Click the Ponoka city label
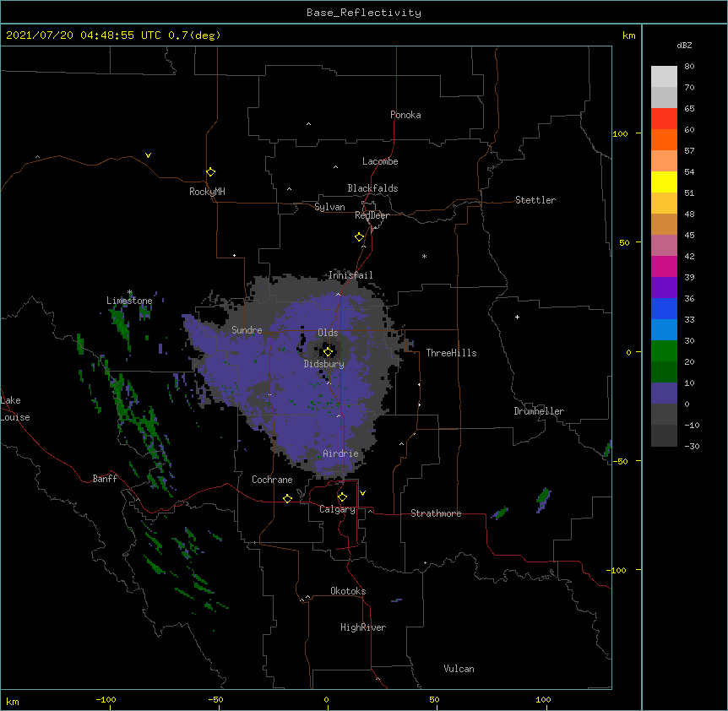Image resolution: width=728 pixels, height=711 pixels. click(405, 115)
